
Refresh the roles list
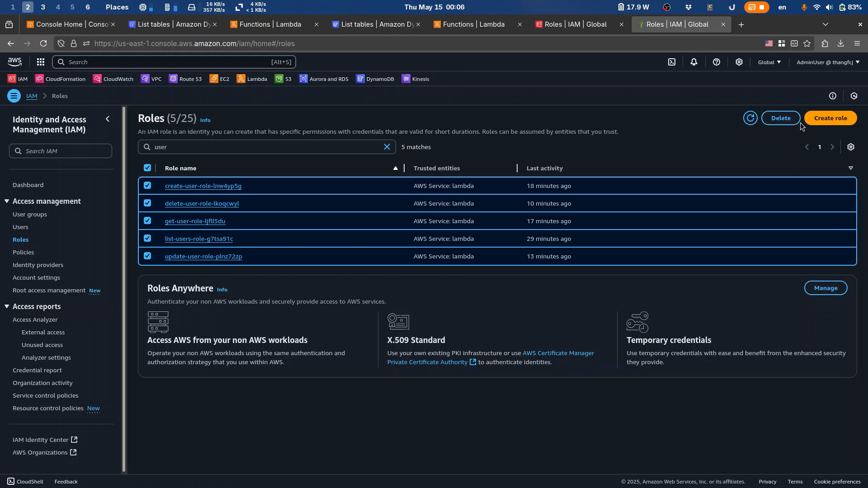(750, 118)
